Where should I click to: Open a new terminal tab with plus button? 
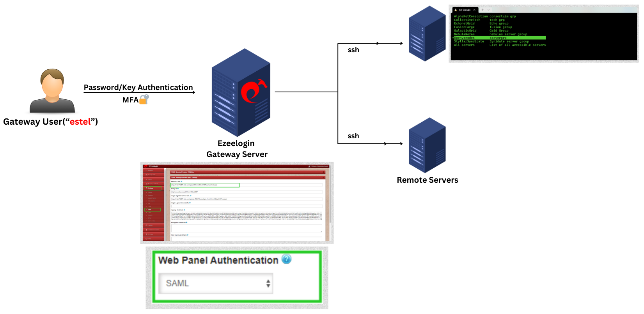coord(483,10)
